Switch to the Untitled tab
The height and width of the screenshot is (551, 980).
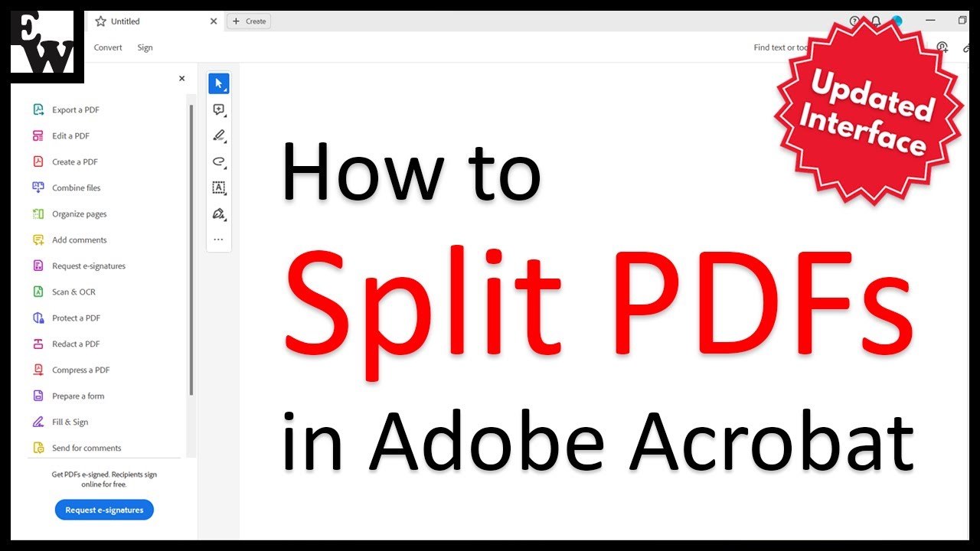[x=155, y=21]
